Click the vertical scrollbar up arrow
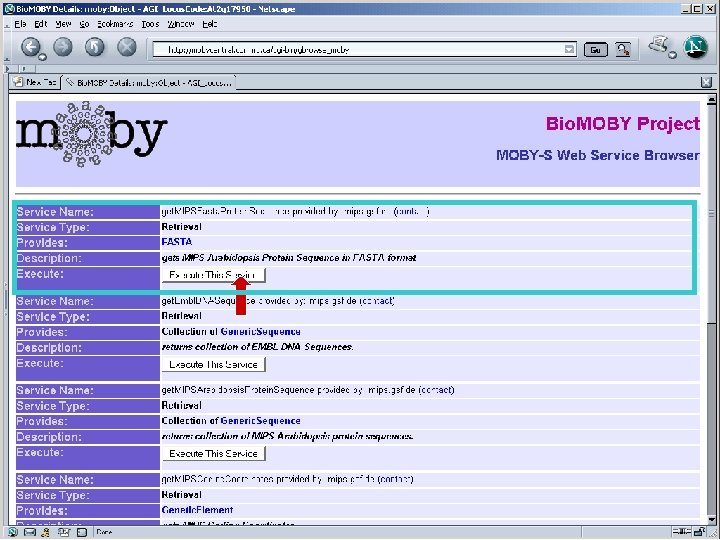720x540 pixels. click(x=712, y=100)
